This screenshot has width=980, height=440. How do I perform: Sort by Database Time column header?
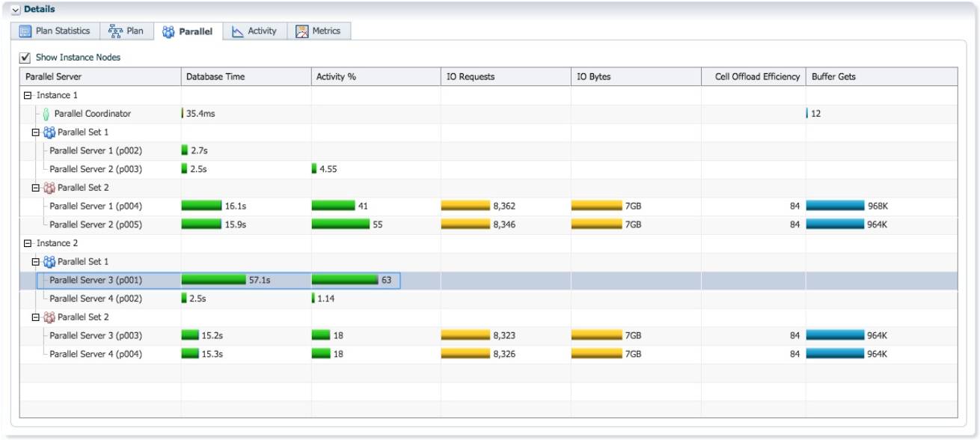(246, 77)
